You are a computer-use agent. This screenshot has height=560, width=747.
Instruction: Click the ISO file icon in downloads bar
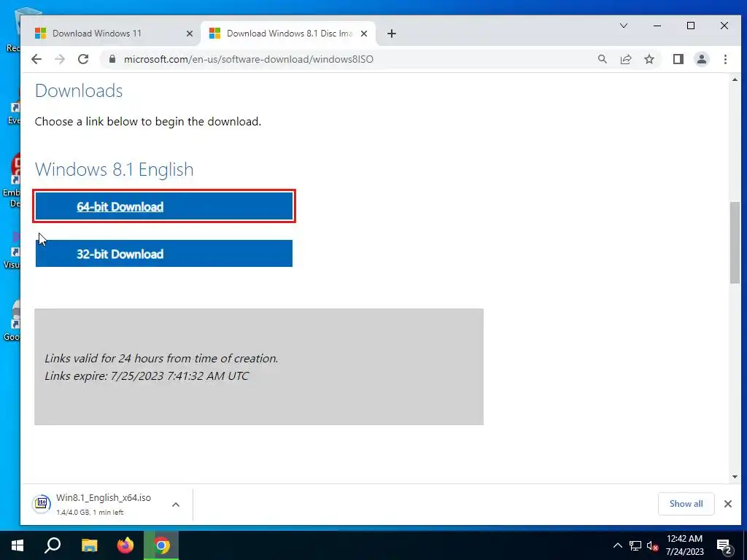(x=42, y=503)
